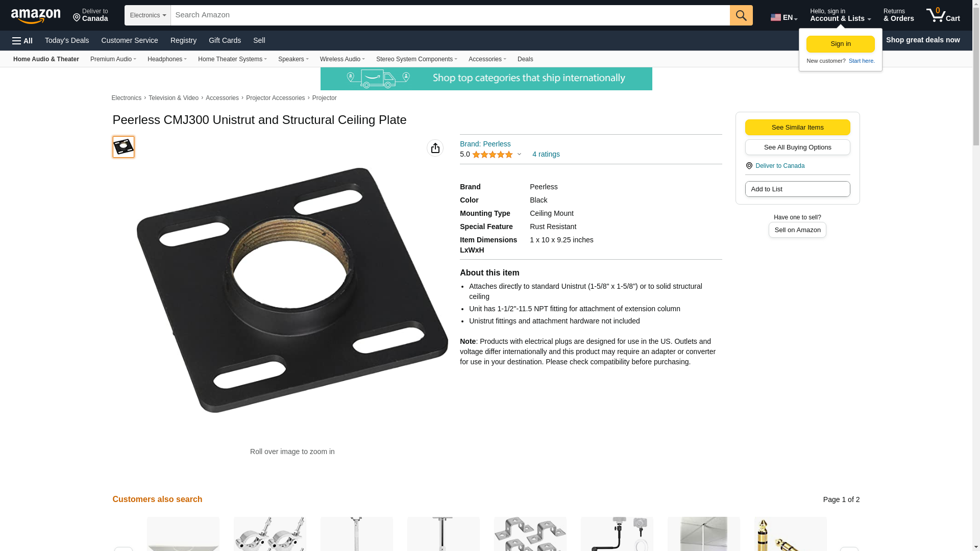Open the Headphones submenu
The image size is (980, 551).
coord(167,59)
